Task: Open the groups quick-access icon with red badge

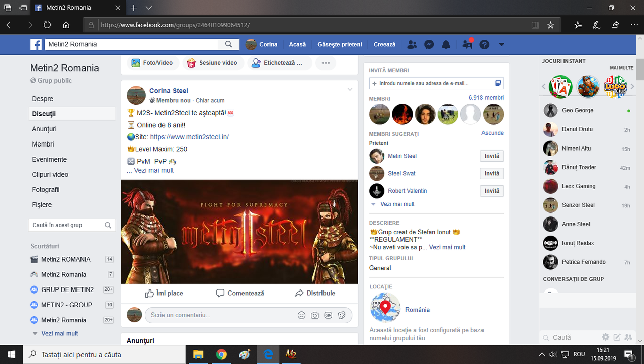Action: (x=467, y=44)
